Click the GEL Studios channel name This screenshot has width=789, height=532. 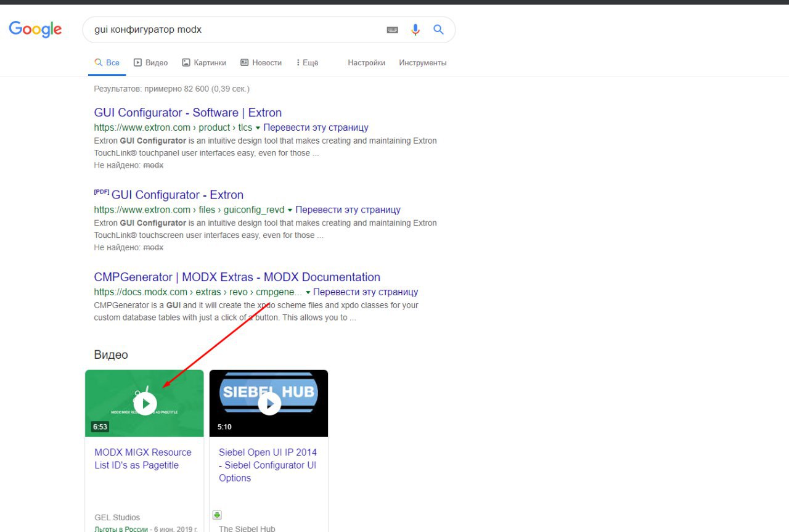[x=117, y=518]
